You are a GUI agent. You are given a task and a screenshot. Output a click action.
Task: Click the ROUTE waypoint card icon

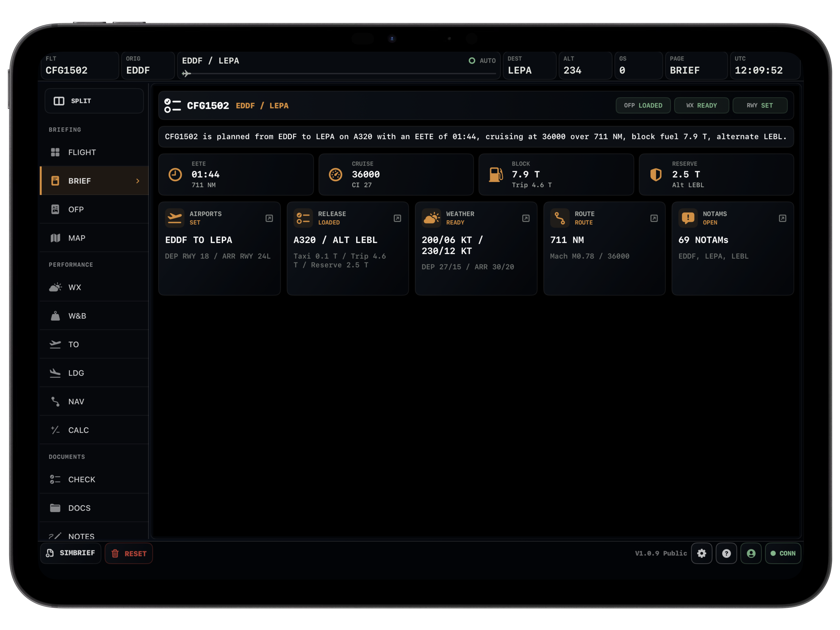pos(560,218)
